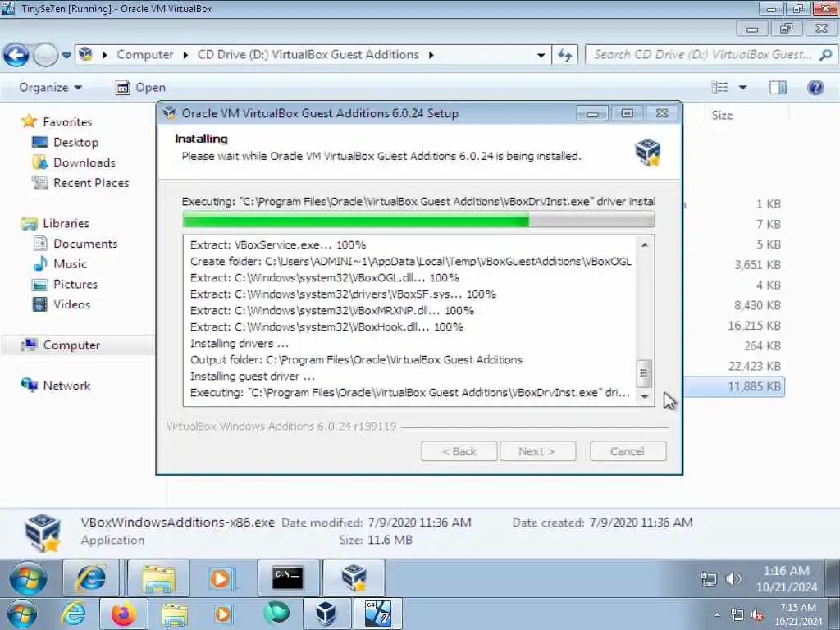The width and height of the screenshot is (840, 630).
Task: Click the grayed-out Back button in Setup
Action: tap(459, 451)
